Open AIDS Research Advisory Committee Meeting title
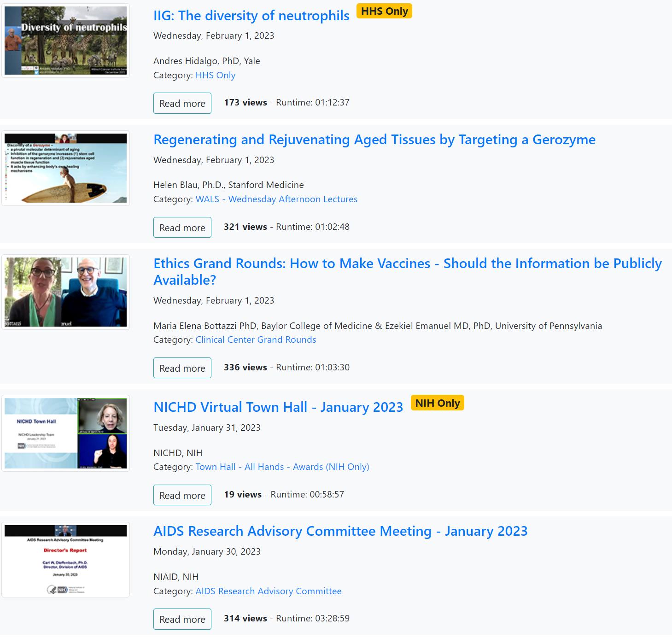The width and height of the screenshot is (672, 638). pos(340,531)
